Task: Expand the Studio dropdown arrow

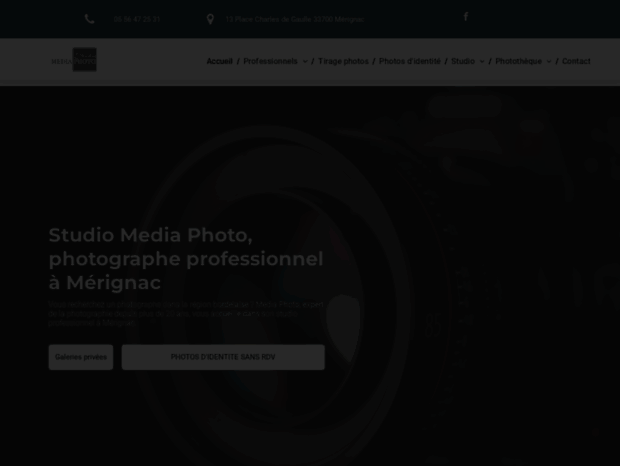Action: [x=482, y=61]
